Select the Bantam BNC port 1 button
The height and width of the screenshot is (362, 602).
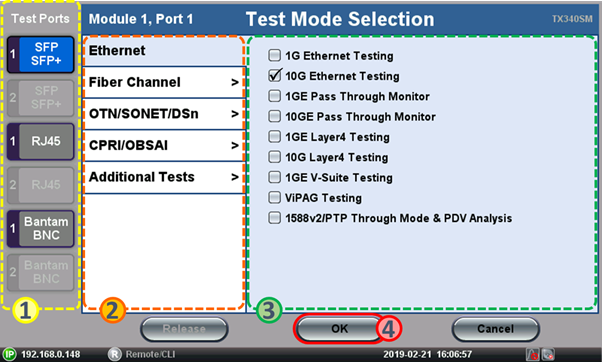point(40,228)
